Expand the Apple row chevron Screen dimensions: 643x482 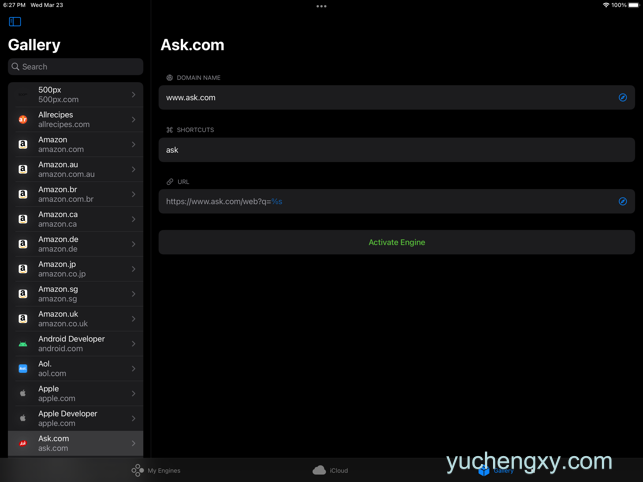click(134, 393)
